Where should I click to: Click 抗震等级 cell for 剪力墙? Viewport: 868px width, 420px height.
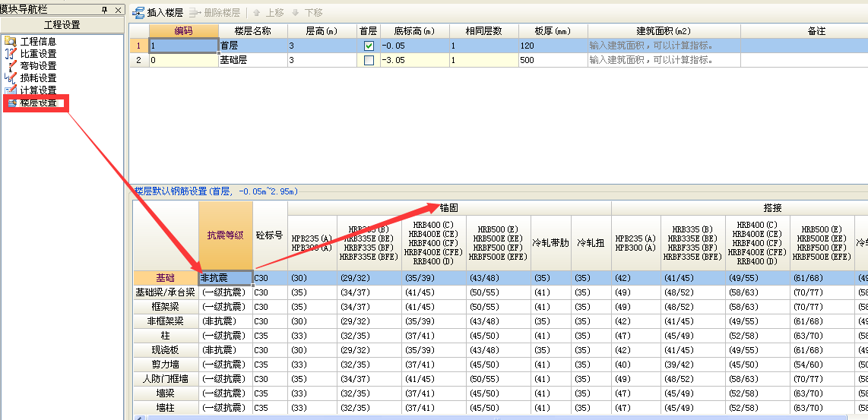[226, 364]
